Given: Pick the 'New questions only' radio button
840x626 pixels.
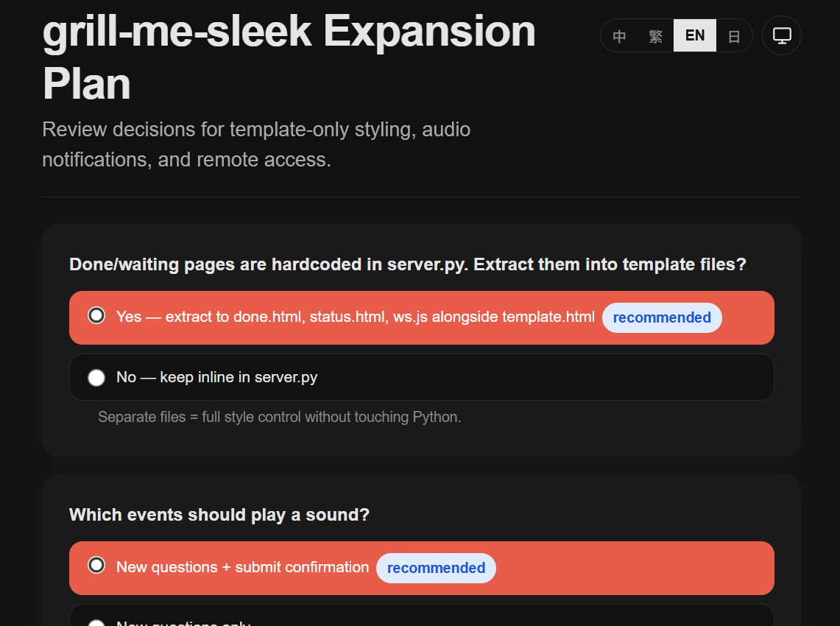Looking at the screenshot, I should pyautogui.click(x=96, y=623).
